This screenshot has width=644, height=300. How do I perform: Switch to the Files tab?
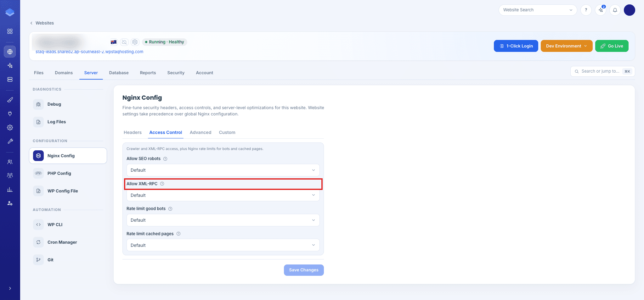click(x=39, y=73)
